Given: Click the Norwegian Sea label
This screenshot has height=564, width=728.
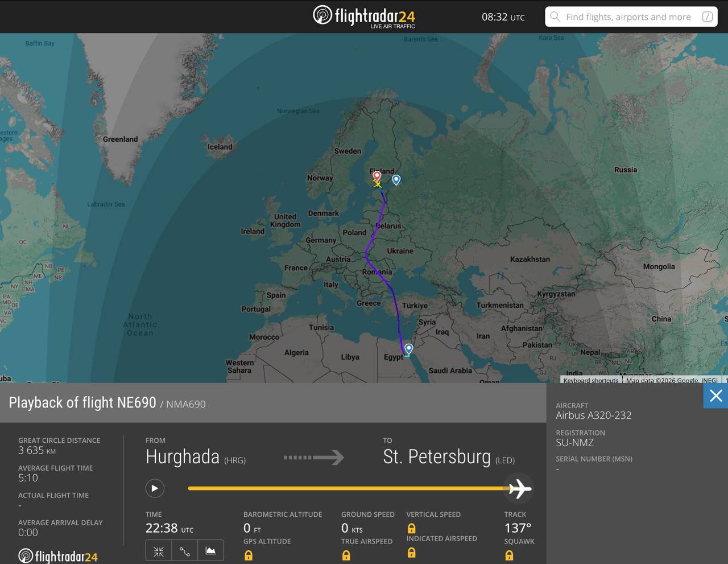Looking at the screenshot, I should click(298, 111).
